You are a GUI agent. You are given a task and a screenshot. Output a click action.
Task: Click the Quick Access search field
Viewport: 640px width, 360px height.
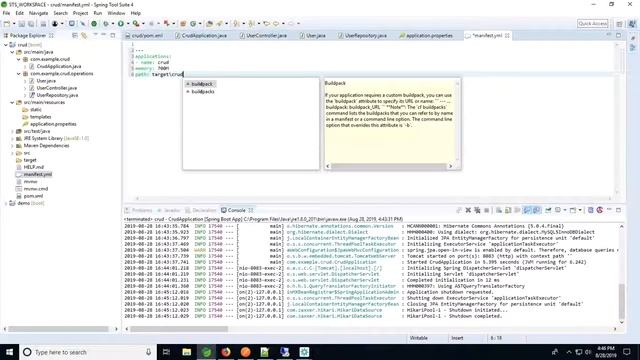(593, 24)
